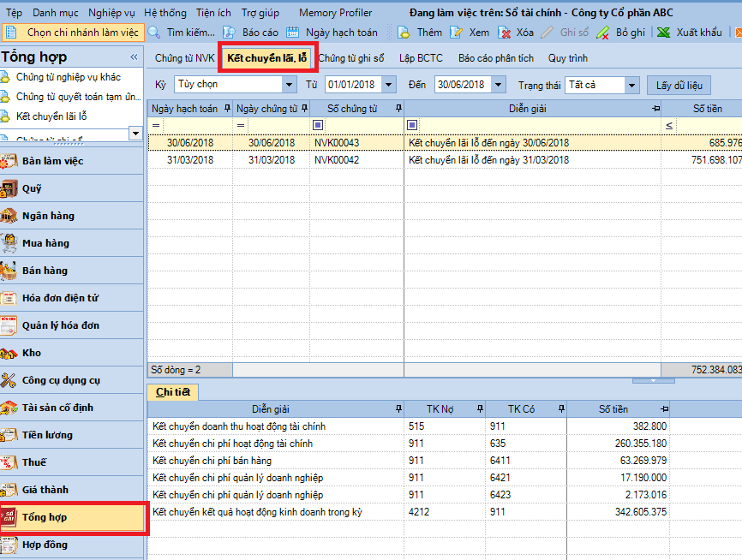This screenshot has height=560, width=742.
Task: Open Bàn làm việc module icon
Action: (x=9, y=161)
